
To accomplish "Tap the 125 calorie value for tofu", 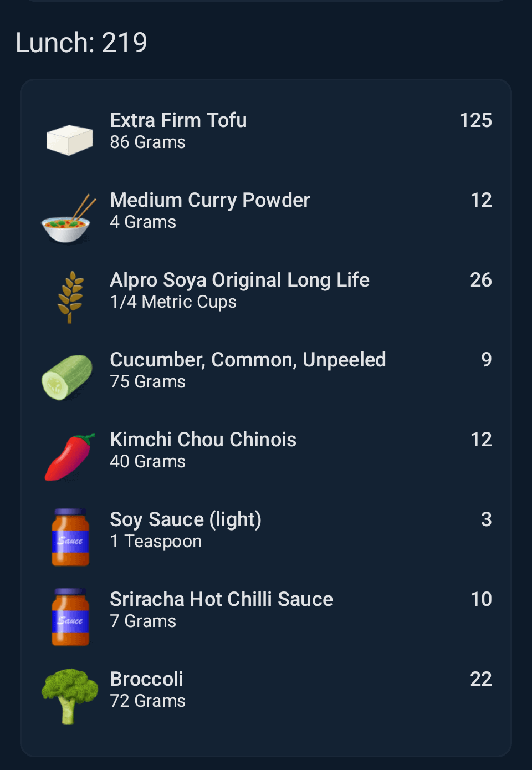I will click(x=475, y=120).
